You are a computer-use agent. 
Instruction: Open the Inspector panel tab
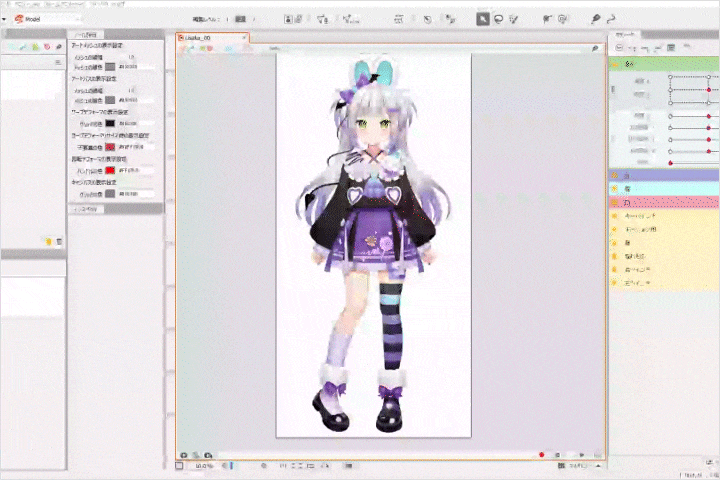[x=86, y=209]
